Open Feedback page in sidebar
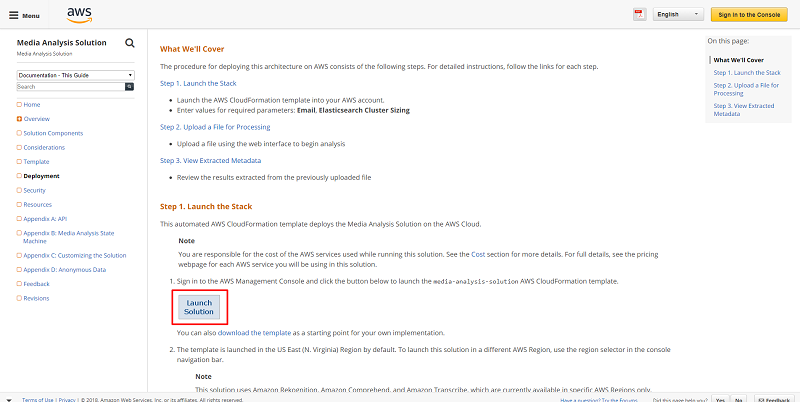 pyautogui.click(x=36, y=284)
